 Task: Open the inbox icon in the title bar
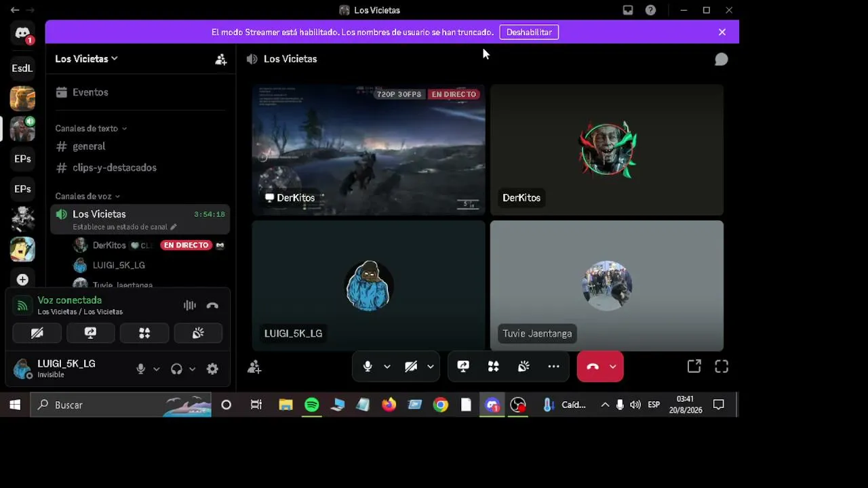coord(628,10)
